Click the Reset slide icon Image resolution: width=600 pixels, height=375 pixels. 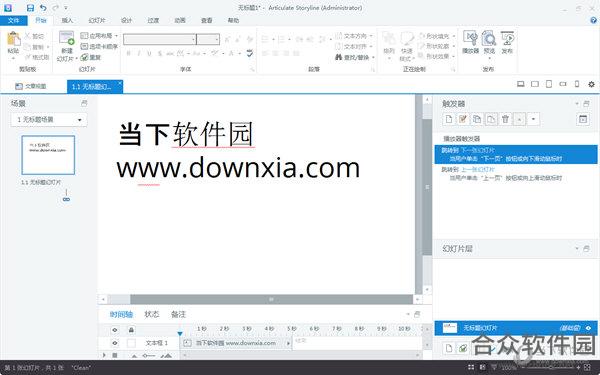coord(85,57)
